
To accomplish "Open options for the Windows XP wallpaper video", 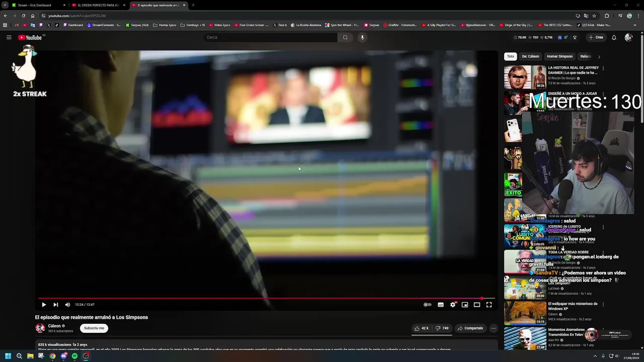I will [603, 304].
